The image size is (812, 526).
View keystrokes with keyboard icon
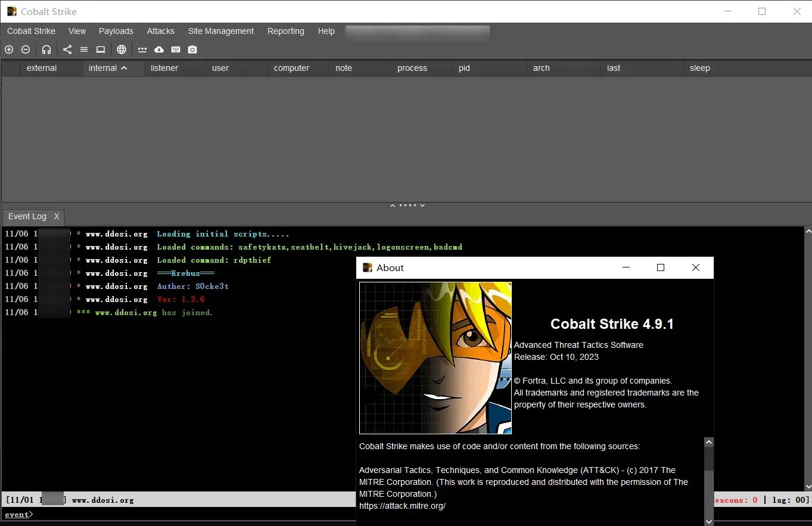pyautogui.click(x=176, y=49)
